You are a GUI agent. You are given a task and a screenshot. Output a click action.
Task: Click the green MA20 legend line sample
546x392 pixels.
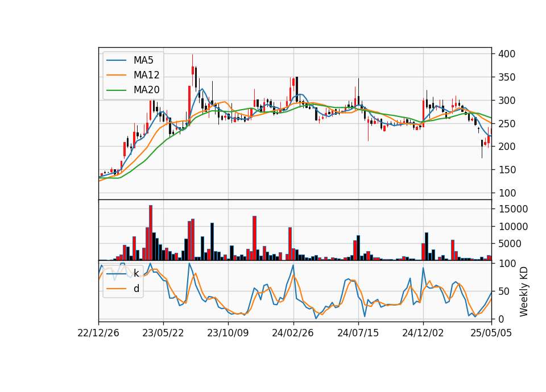[116, 90]
